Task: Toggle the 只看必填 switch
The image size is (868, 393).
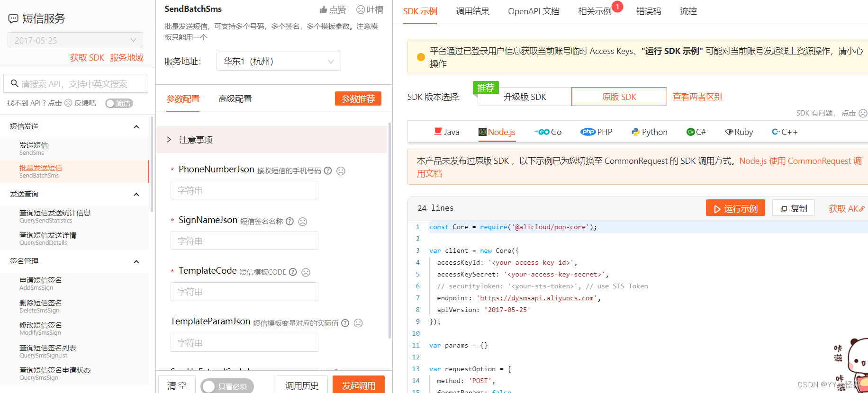Action: (227, 386)
